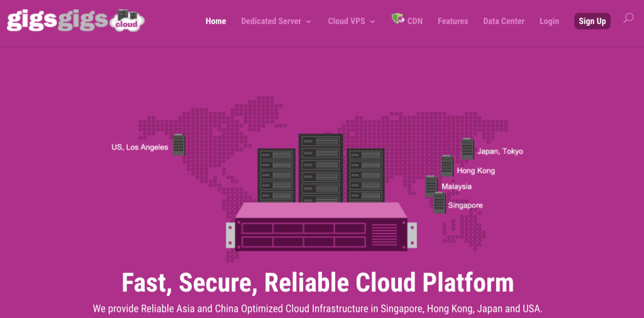
Task: Expand the Cloud VPS dropdown chevron
Action: pos(372,22)
